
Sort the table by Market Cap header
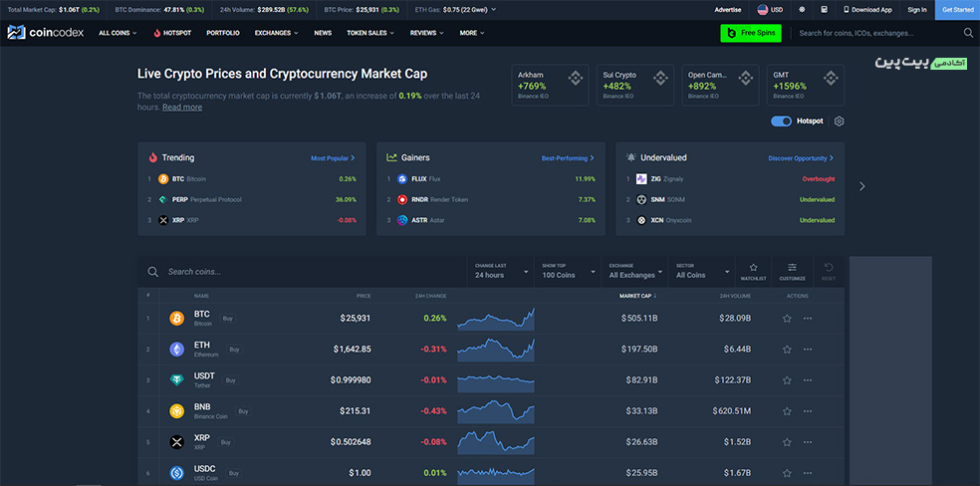click(637, 296)
